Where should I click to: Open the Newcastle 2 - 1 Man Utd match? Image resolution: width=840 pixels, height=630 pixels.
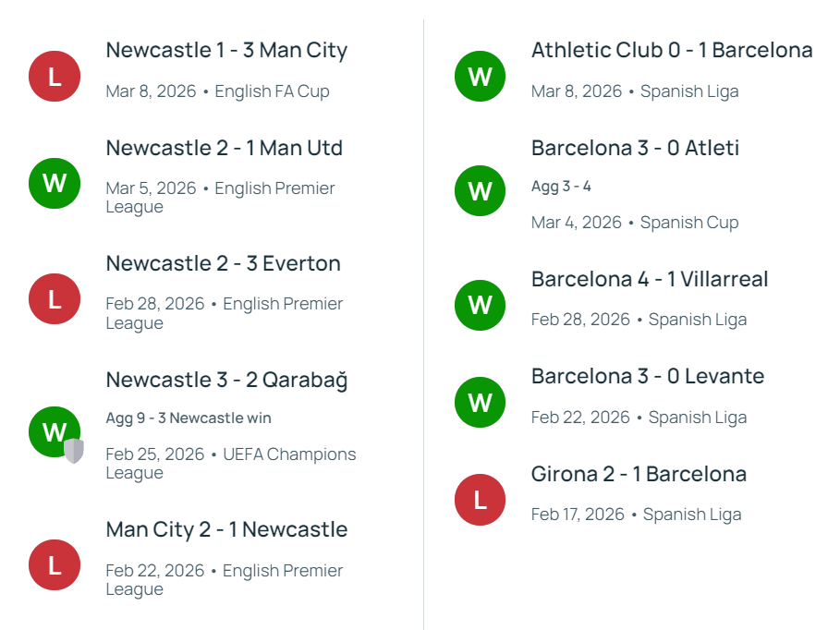click(x=224, y=148)
